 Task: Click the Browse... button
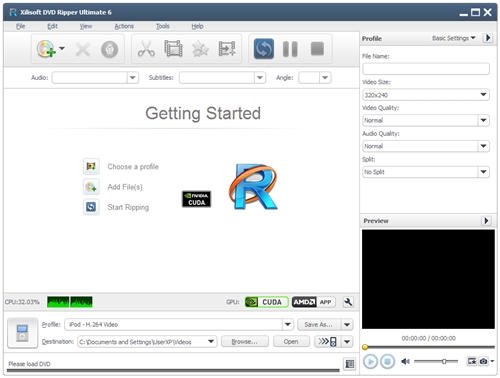(245, 342)
